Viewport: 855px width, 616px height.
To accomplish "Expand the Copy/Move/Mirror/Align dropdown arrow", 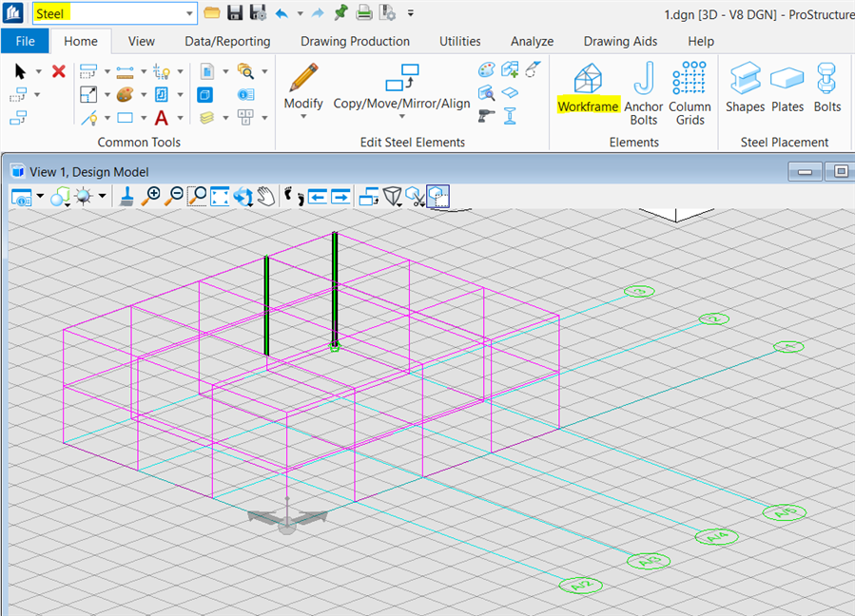I will pyautogui.click(x=402, y=116).
